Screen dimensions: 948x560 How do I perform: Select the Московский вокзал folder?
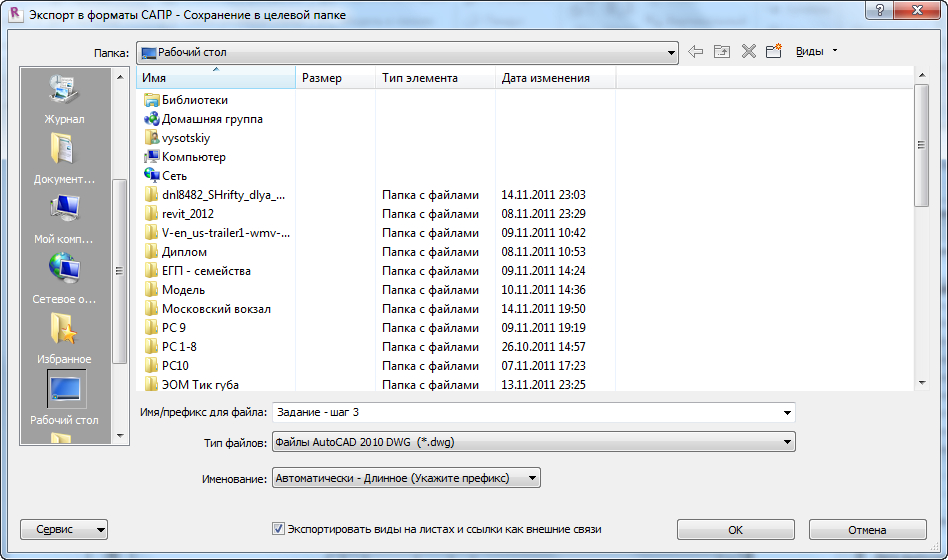[207, 309]
